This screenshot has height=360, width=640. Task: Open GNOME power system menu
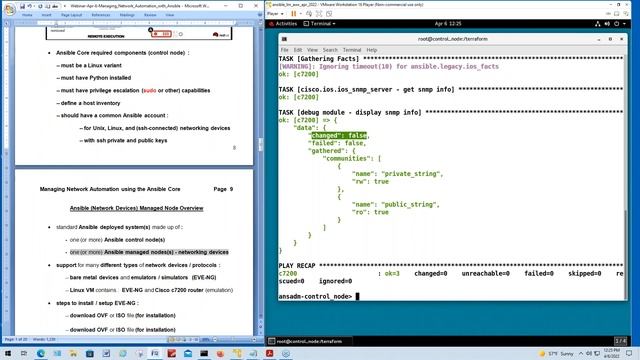617,24
